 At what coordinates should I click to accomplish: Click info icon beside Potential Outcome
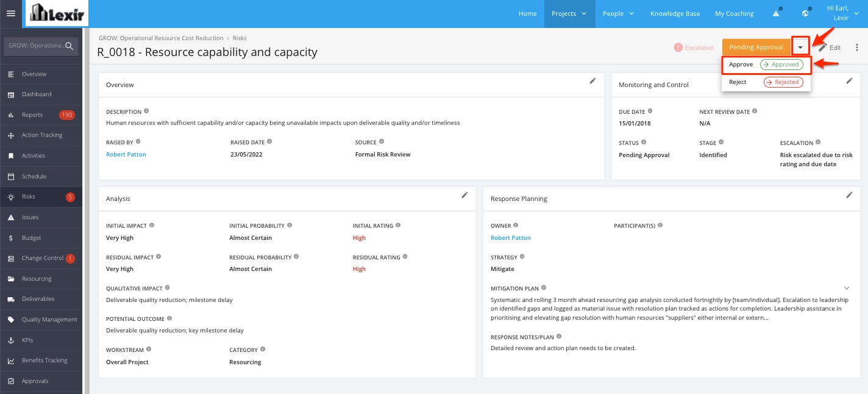click(x=169, y=318)
